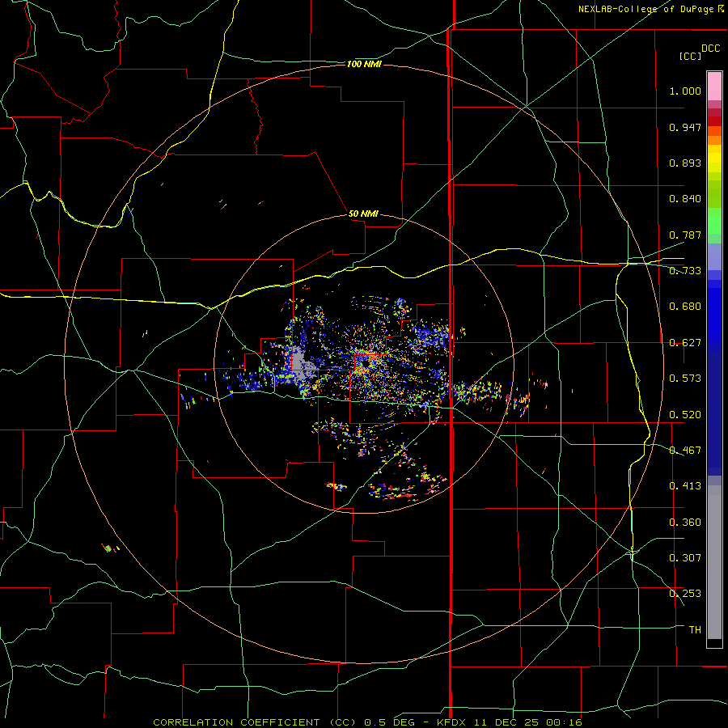728x728 pixels.
Task: Click the 0.680 scale value
Action: point(685,307)
